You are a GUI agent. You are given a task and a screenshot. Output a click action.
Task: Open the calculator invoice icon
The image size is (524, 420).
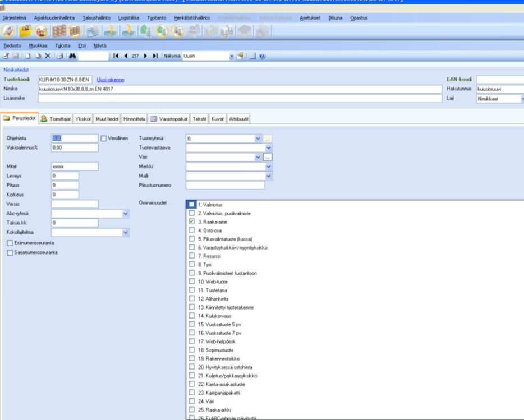[93, 31]
